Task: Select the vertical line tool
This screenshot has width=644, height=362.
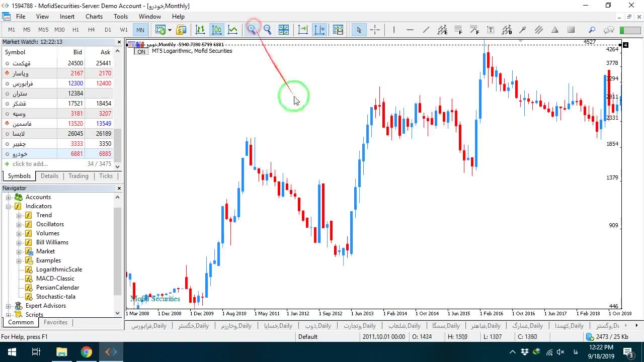Action: [x=394, y=30]
